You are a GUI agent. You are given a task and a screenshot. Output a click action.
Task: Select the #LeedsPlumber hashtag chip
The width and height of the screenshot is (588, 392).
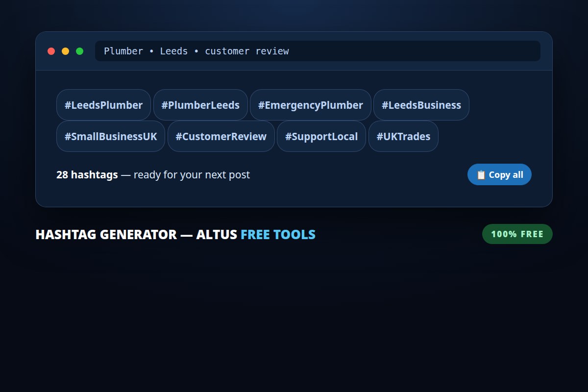pos(103,105)
